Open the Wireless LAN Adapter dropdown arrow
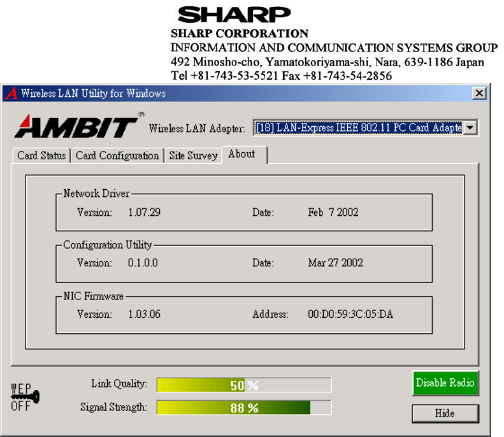Viewport: 504px width, 437px height. pyautogui.click(x=470, y=127)
